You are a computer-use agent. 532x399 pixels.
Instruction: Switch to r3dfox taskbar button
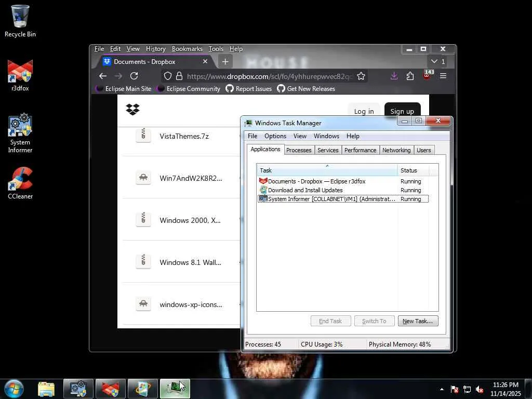click(x=111, y=389)
